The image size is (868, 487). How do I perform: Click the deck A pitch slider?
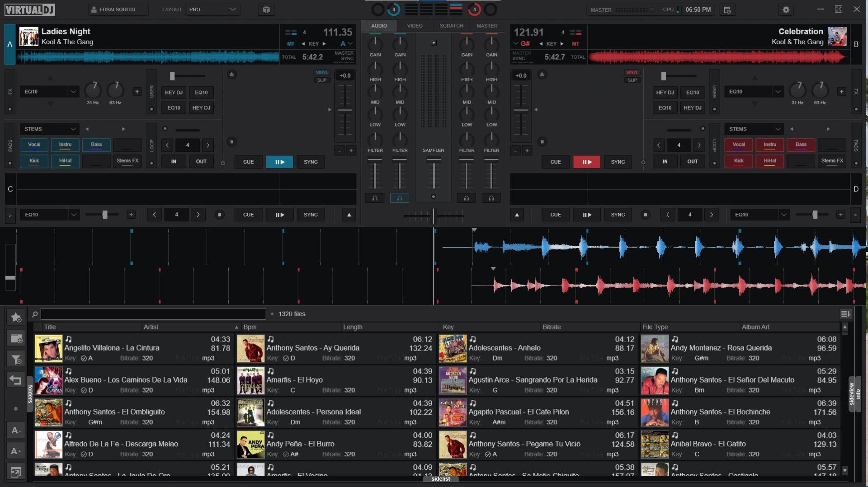(345, 110)
